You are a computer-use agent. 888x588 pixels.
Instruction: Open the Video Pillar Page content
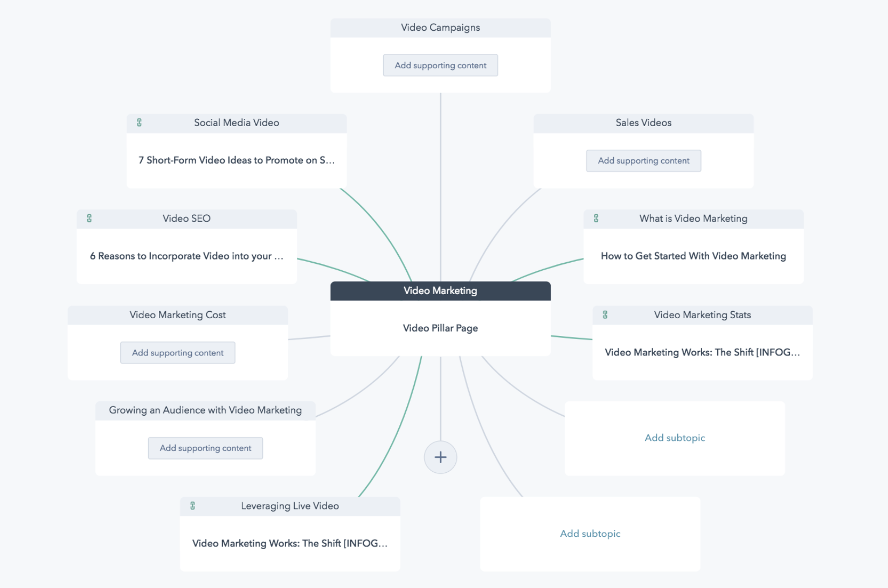click(x=440, y=328)
